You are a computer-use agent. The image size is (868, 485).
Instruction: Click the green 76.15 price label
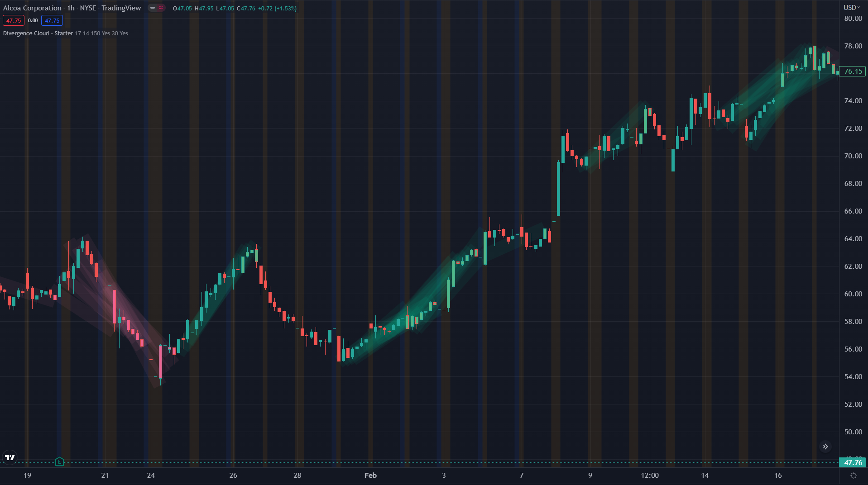tap(852, 71)
